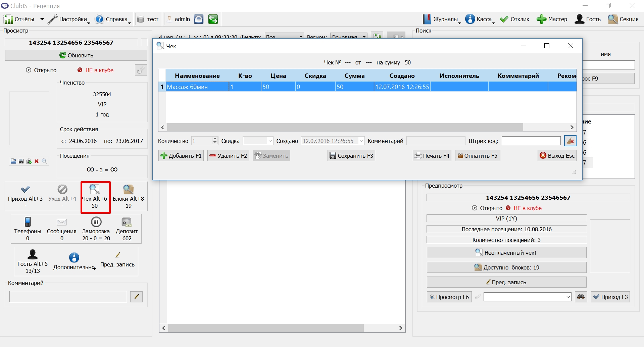Expand the Скидка dropdown
Screen dimensions: 644x347
pyautogui.click(x=270, y=141)
